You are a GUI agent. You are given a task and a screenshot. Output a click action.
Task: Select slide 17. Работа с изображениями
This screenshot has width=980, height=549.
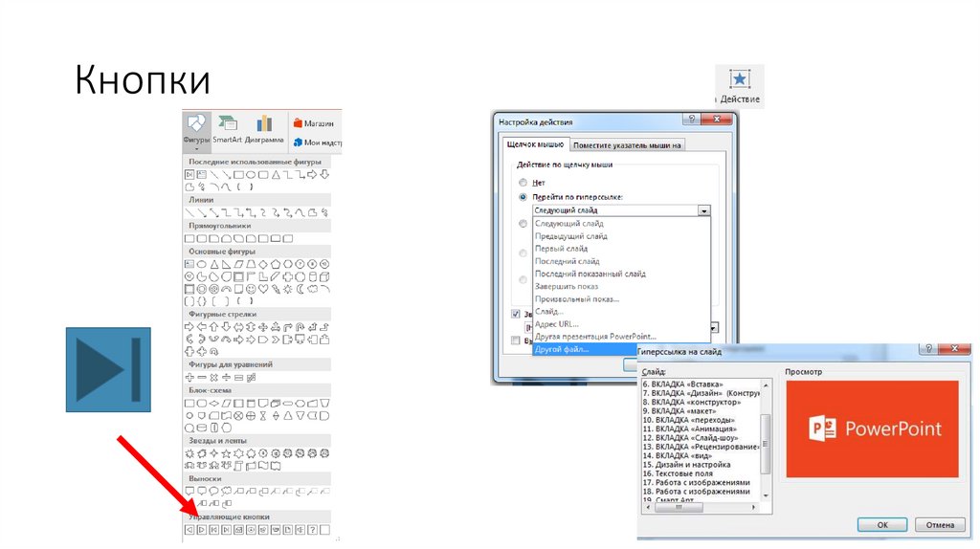[x=697, y=482]
